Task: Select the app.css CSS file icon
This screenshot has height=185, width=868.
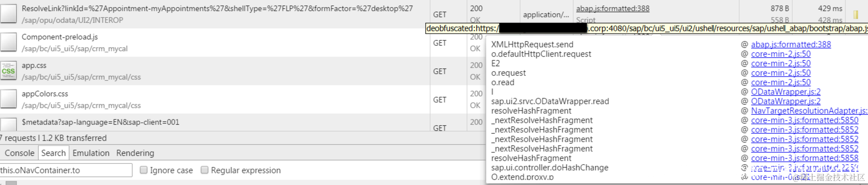Action: pyautogui.click(x=8, y=71)
